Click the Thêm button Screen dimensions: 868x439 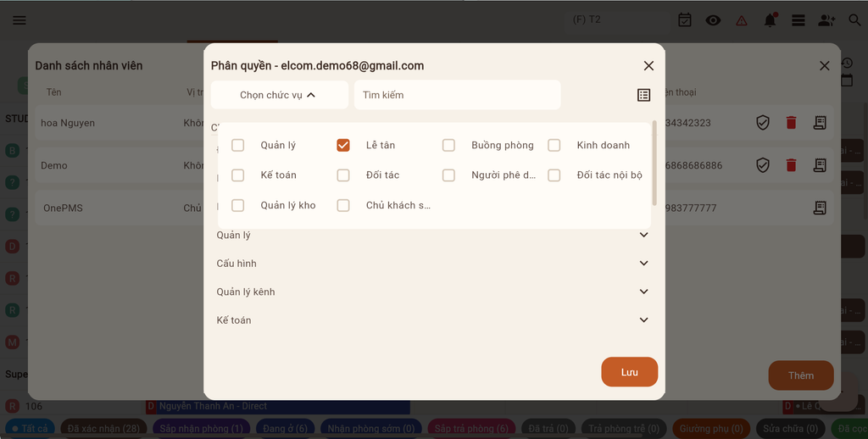pyautogui.click(x=801, y=375)
